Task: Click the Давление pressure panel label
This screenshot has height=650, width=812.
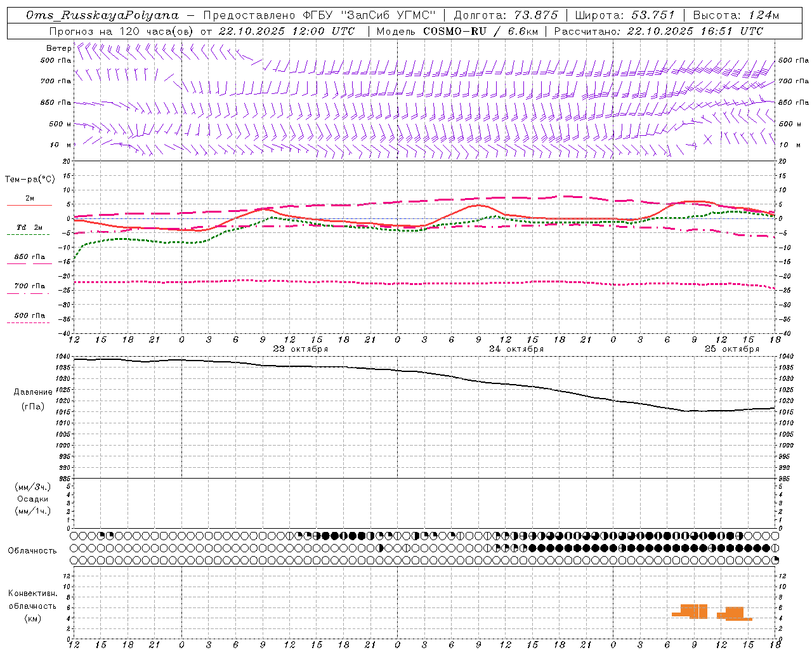Action: click(x=33, y=392)
